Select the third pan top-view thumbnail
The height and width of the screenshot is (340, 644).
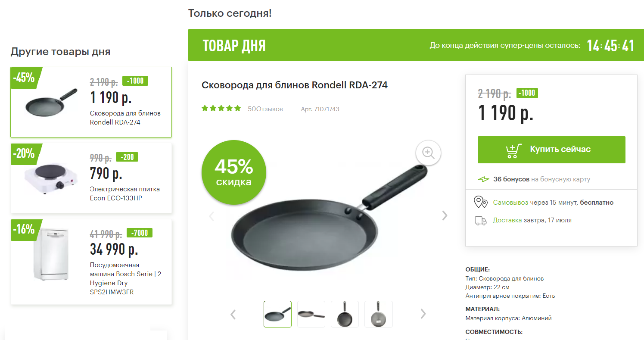345,314
